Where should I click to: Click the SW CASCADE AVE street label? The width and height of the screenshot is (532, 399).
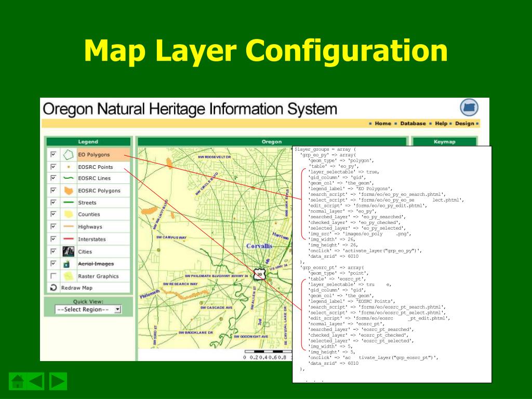click(x=217, y=308)
